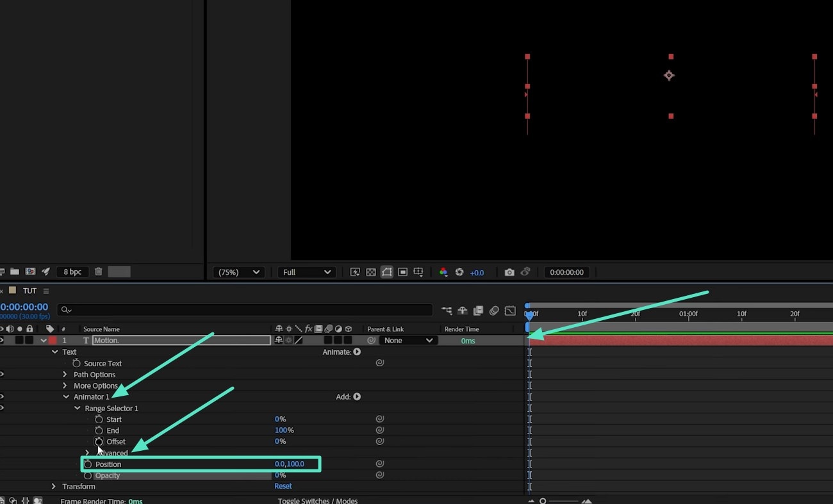Open the Animate menu arrow
Viewport: 833px width, 504px height.
(357, 352)
